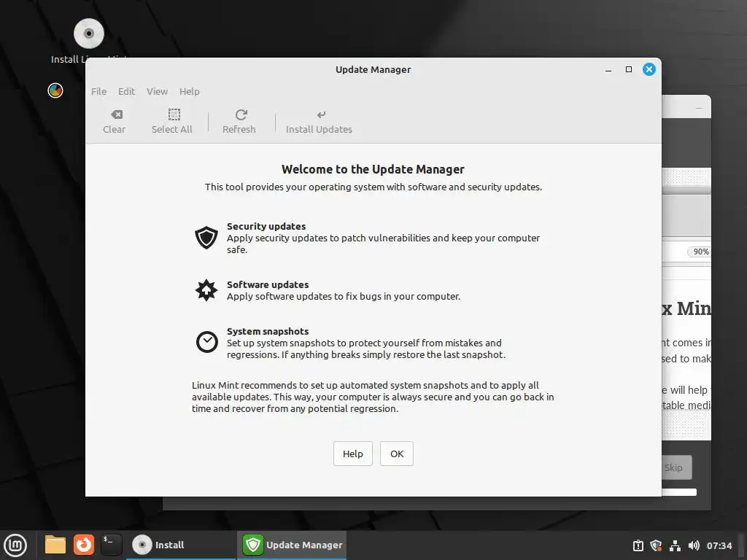This screenshot has height=560, width=747.
Task: Click the Help button at the bottom
Action: pos(352,454)
